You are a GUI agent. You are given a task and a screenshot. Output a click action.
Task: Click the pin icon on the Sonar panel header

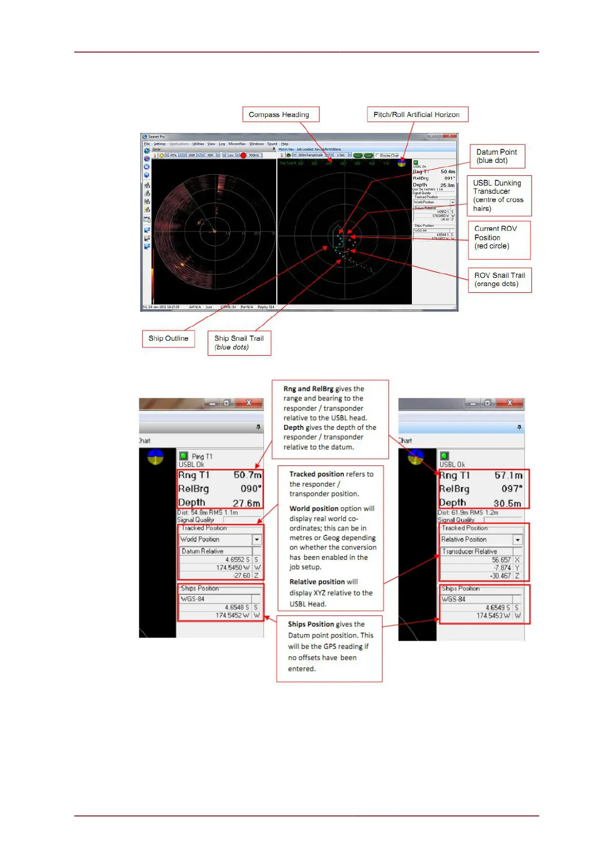pyautogui.click(x=274, y=149)
